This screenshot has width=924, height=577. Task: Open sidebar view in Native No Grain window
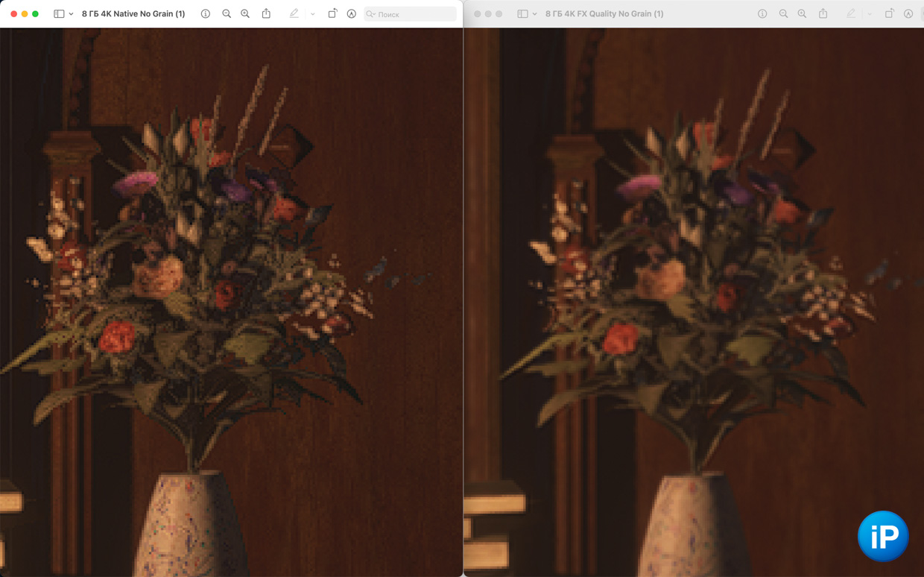[59, 14]
